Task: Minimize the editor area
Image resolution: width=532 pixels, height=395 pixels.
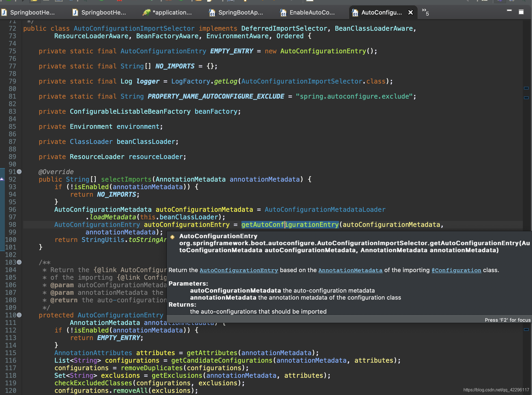Action: pos(509,11)
